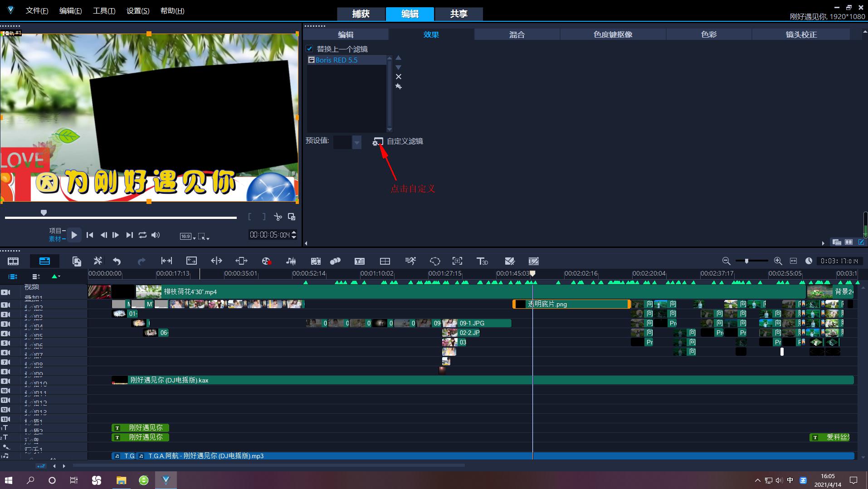868x489 pixels.
Task: Zoom in on the timeline
Action: [x=778, y=261]
